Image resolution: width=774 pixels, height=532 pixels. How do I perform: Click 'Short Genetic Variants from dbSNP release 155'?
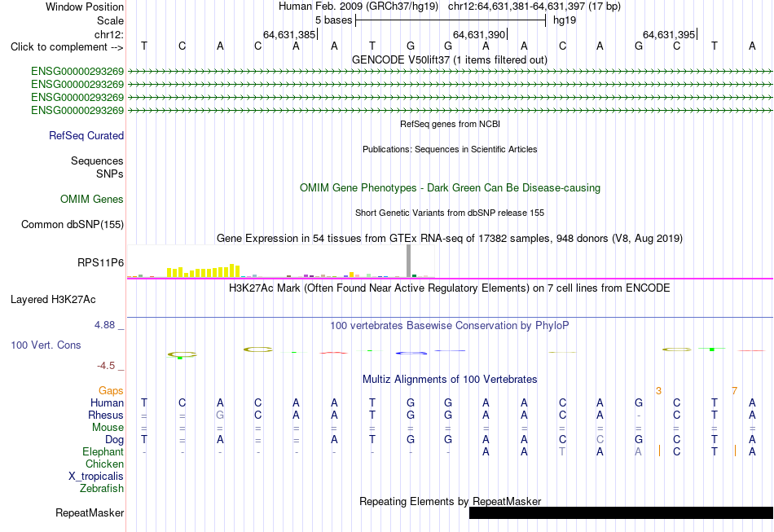450,213
